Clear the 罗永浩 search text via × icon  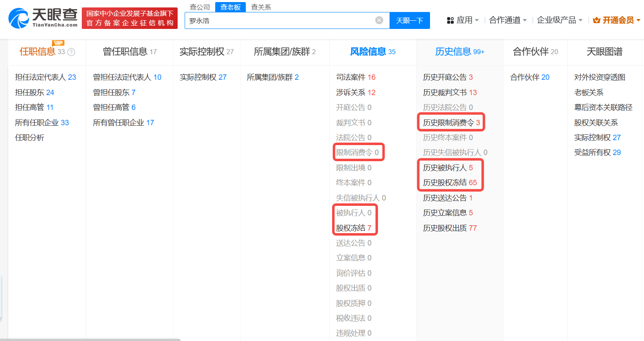[379, 20]
